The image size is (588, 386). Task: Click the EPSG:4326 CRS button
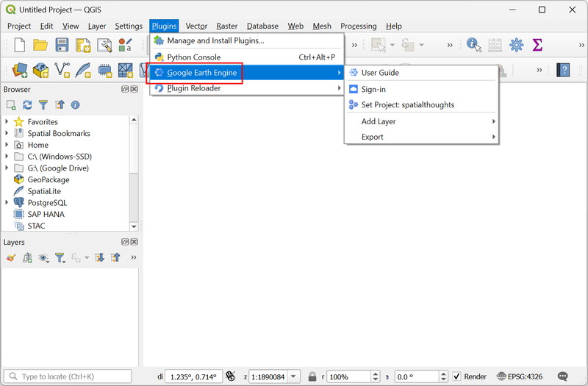click(x=520, y=376)
